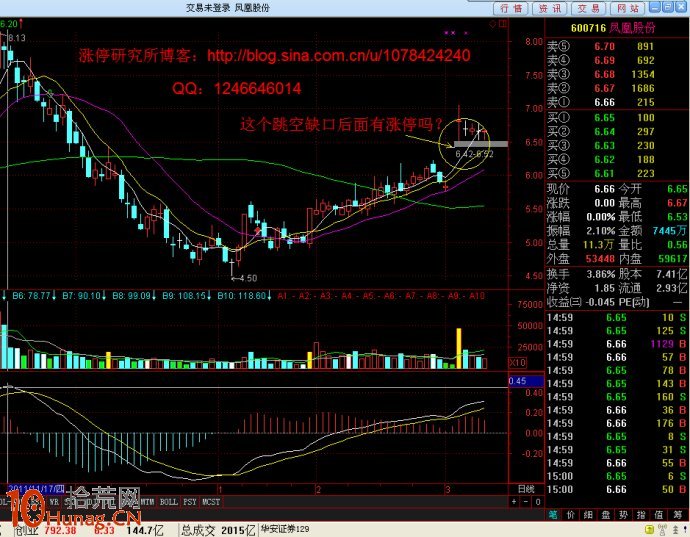Click 华安证券129 in status bar

[285, 529]
